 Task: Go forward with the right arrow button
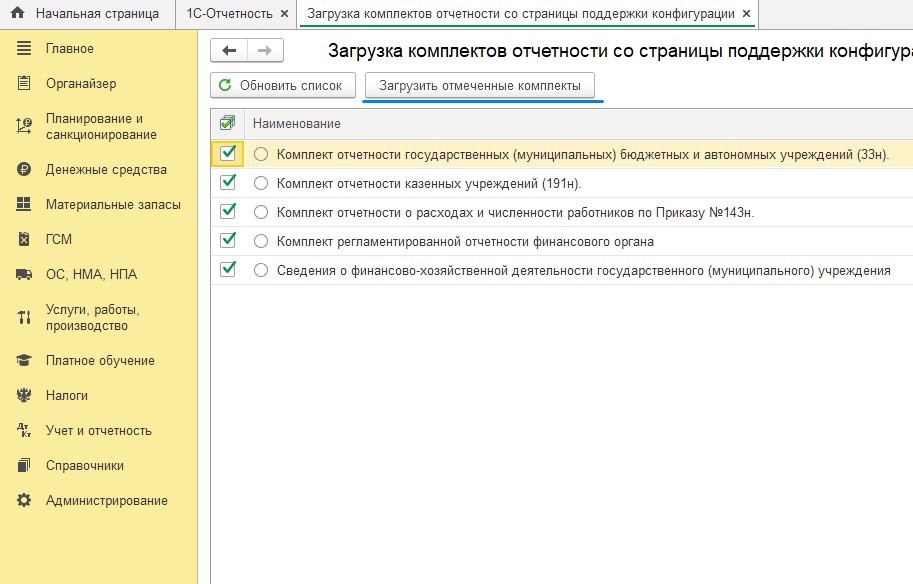coord(266,51)
